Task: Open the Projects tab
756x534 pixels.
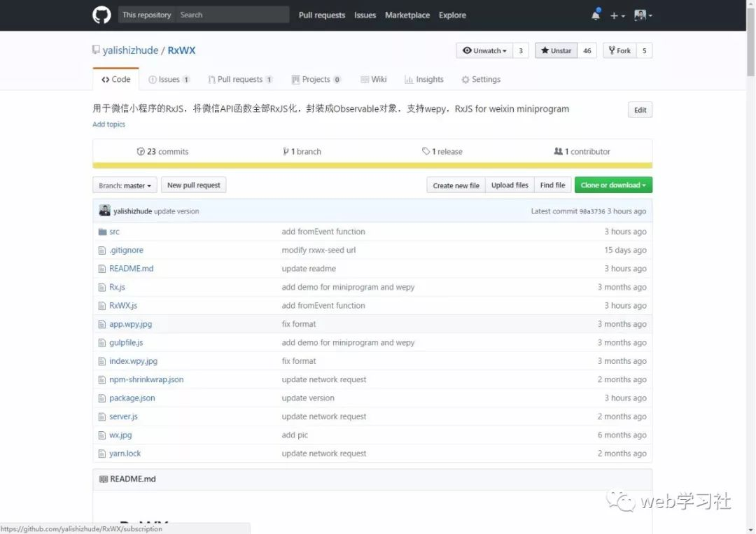Action: [316, 80]
